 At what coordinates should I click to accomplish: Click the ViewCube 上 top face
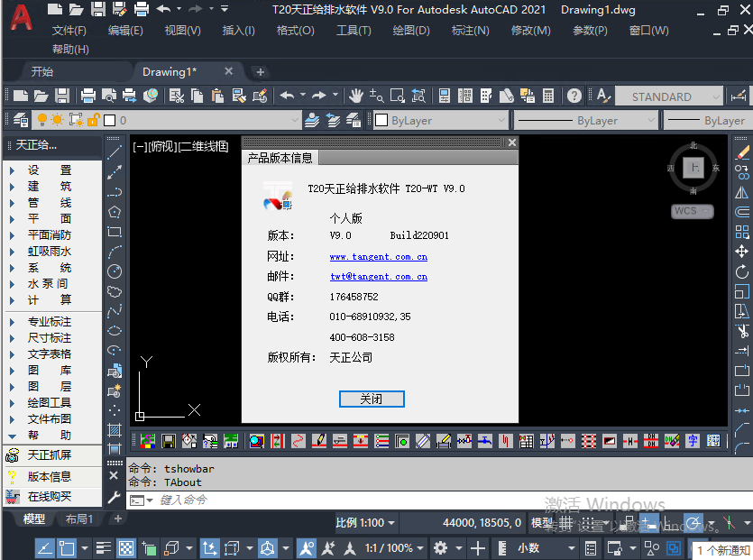(x=693, y=168)
